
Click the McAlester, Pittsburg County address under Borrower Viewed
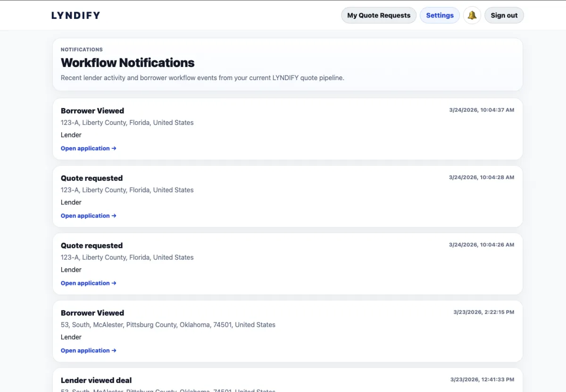pos(168,325)
